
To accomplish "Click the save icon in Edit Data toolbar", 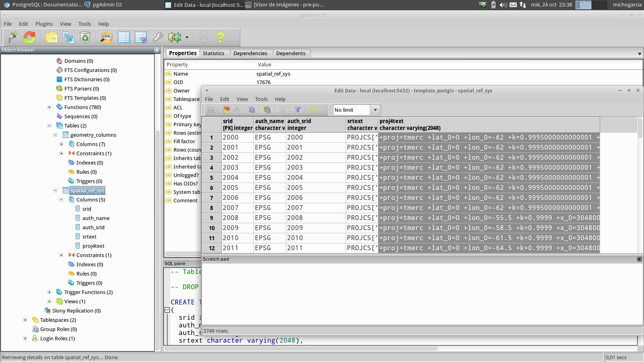I will click(211, 110).
